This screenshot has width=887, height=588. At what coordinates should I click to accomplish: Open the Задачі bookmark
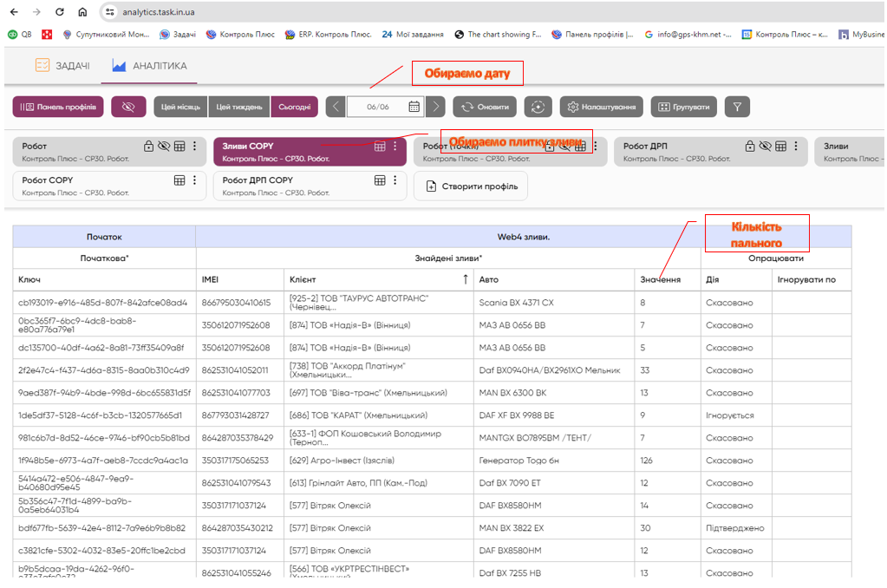click(x=178, y=35)
